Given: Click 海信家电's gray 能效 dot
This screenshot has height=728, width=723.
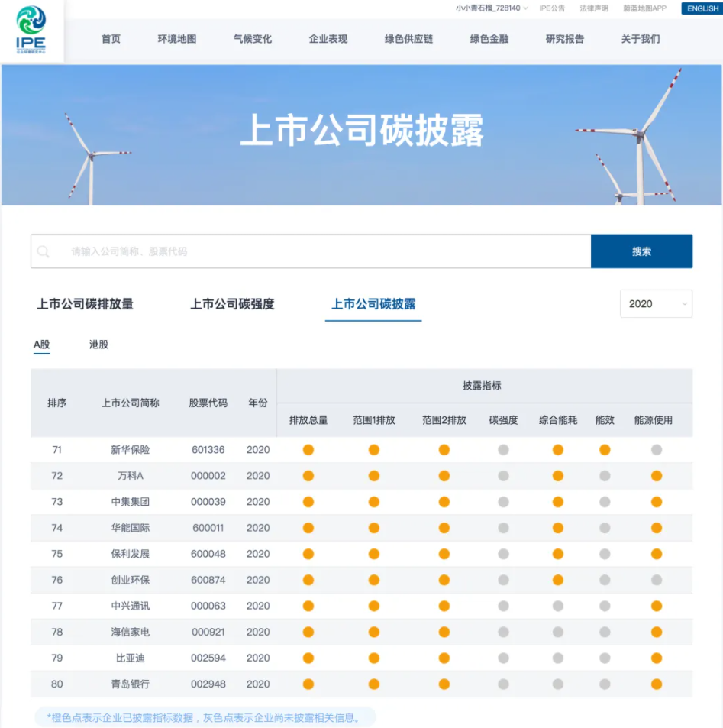Looking at the screenshot, I should tap(605, 632).
